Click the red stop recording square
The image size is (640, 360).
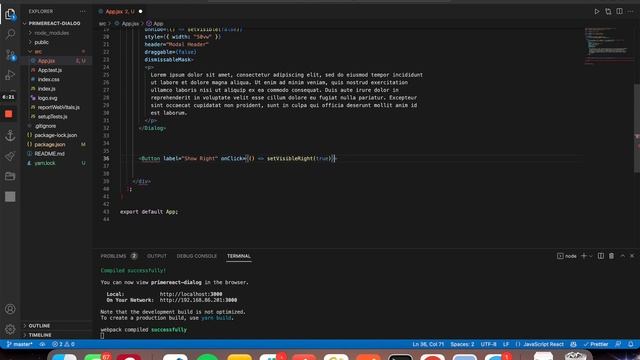coord(9,114)
